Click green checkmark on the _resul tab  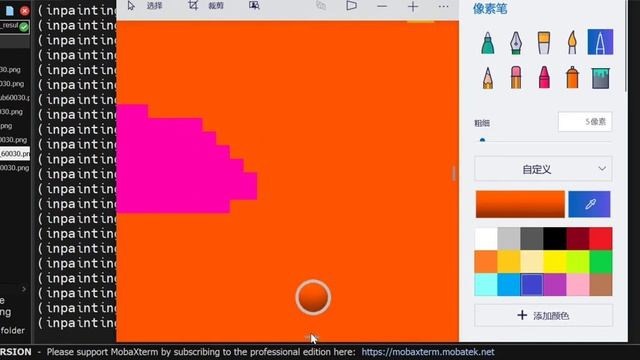tap(24, 27)
